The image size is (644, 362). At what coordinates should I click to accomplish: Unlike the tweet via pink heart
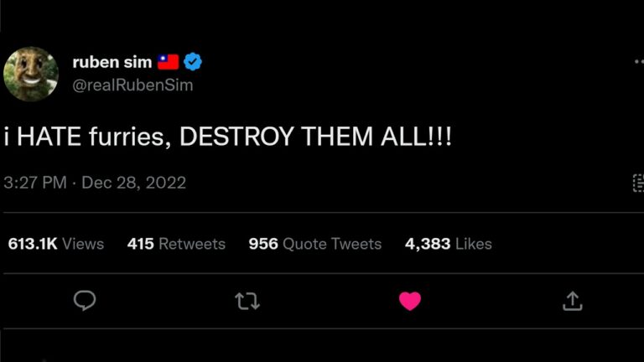coord(410,301)
